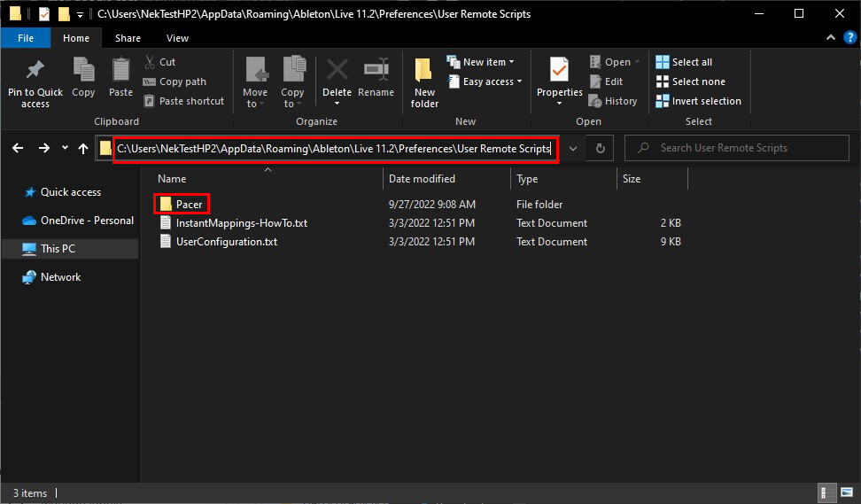Open Network in the sidebar
Screen dimensions: 861x504
(51, 277)
